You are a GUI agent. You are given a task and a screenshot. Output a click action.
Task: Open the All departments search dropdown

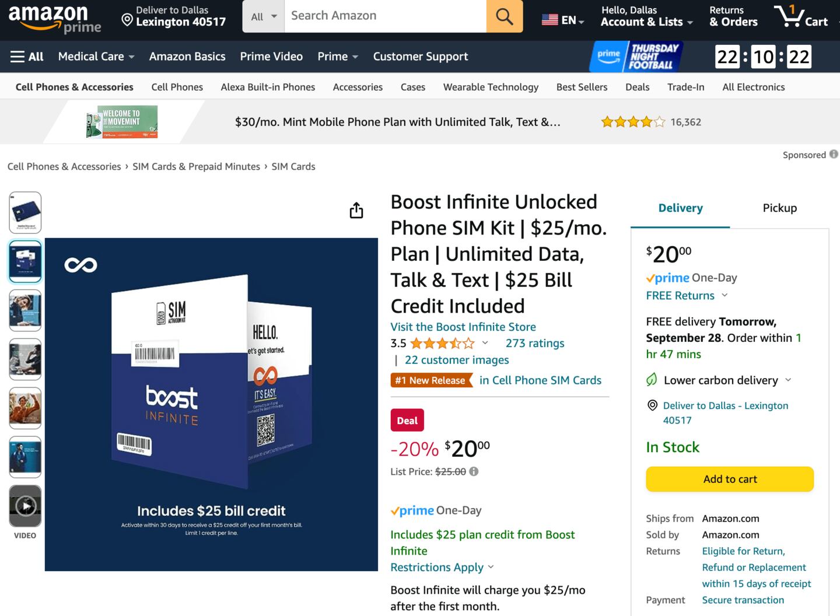click(264, 16)
